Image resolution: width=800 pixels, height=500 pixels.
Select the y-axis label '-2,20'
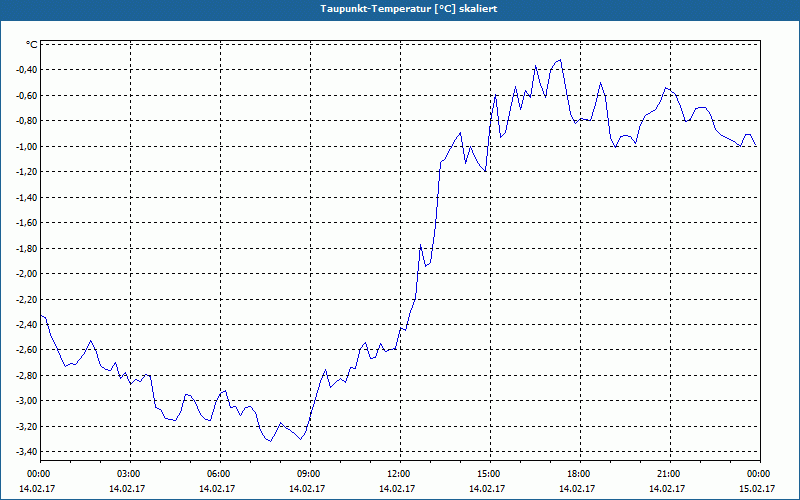28,299
